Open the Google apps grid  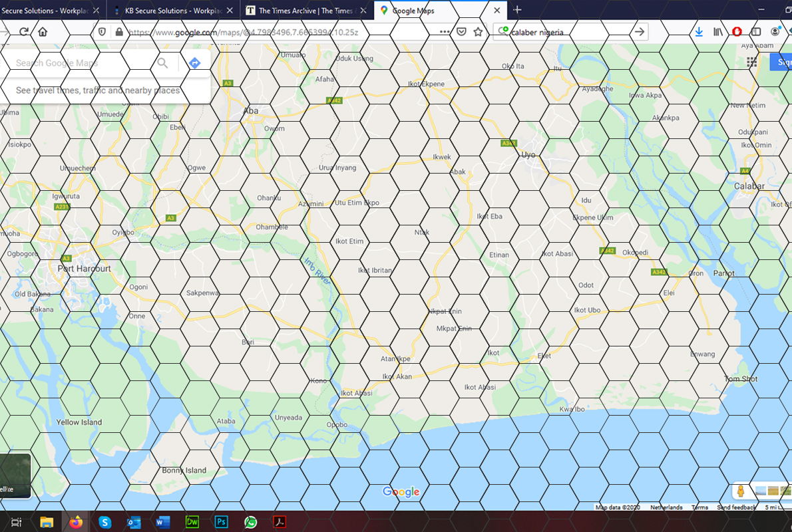751,62
